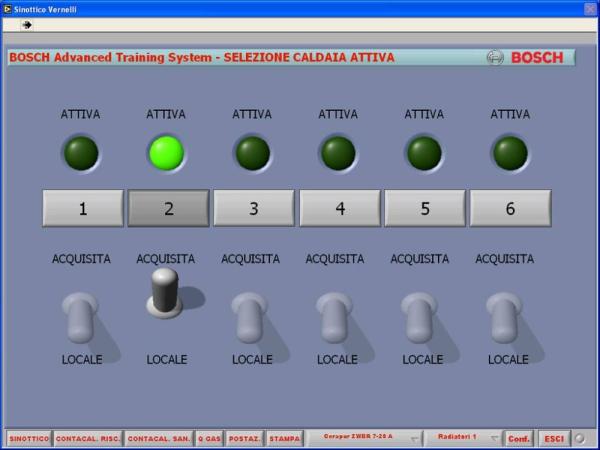Viewport: 600px width, 450px height.
Task: Click the STAMPA print button
Action: [x=284, y=439]
